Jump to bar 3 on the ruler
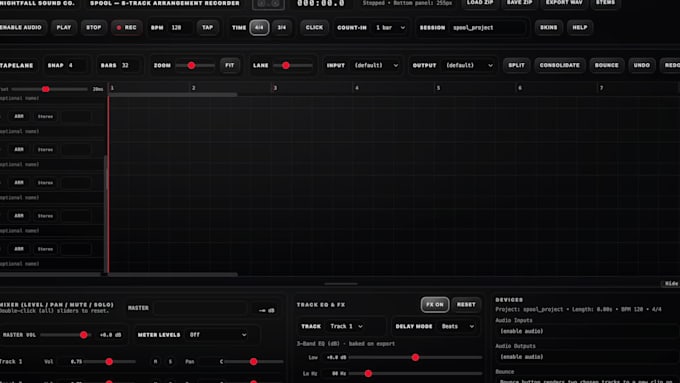Screen dimensions: 680x383 click(x=275, y=88)
